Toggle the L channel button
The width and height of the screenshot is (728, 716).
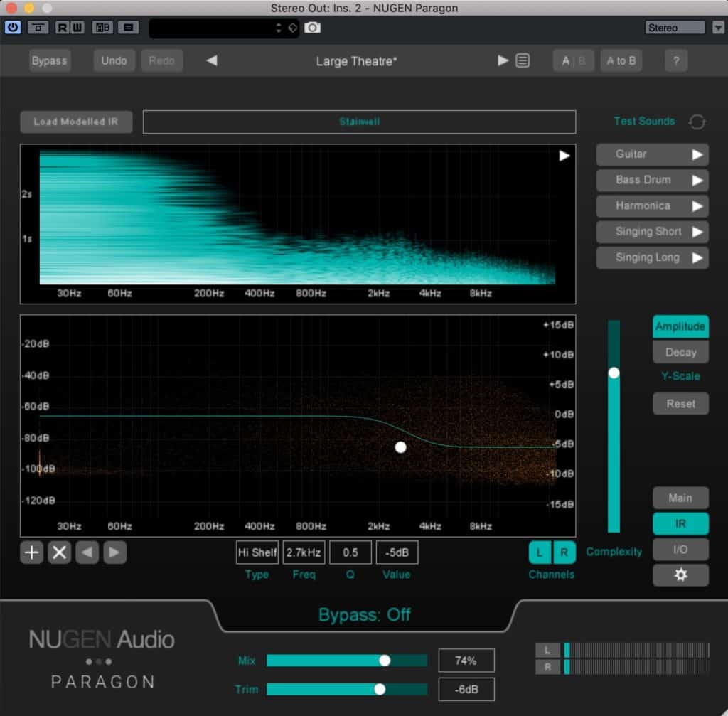click(x=540, y=552)
